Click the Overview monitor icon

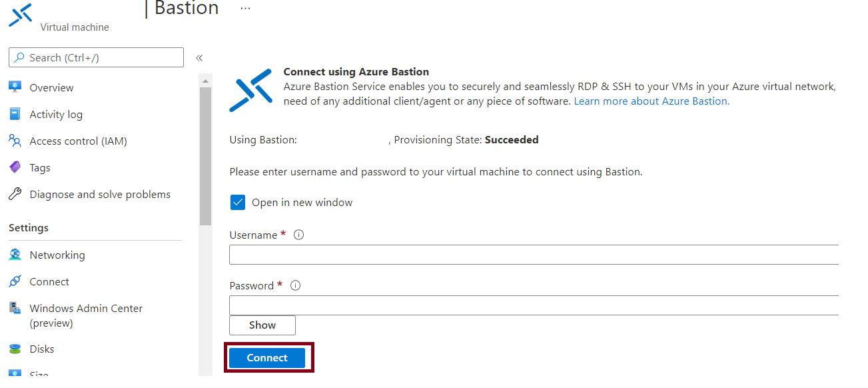pyautogui.click(x=15, y=87)
